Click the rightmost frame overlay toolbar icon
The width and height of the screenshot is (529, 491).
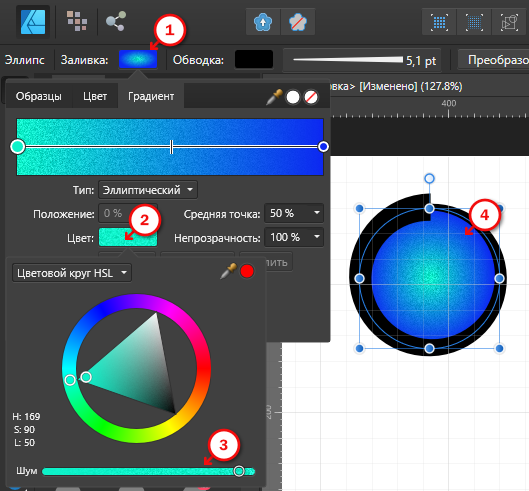tap(510, 23)
